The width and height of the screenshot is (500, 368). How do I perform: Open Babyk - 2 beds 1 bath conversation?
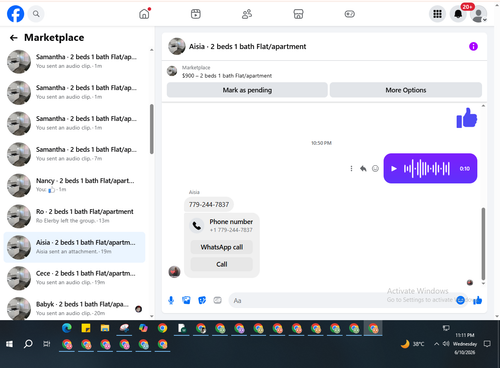[74, 308]
